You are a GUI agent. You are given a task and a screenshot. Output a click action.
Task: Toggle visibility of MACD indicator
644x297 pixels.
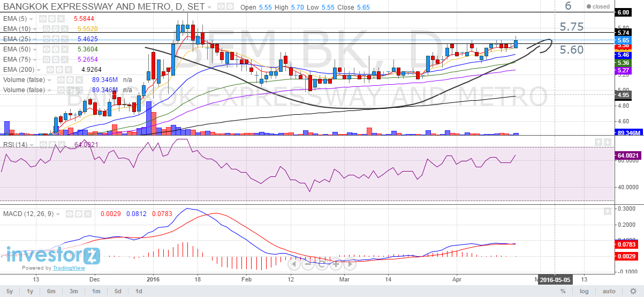coord(70,214)
